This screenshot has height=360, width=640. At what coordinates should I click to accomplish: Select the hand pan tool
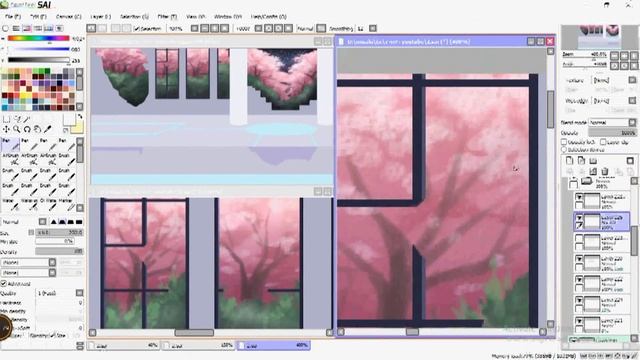(x=37, y=129)
